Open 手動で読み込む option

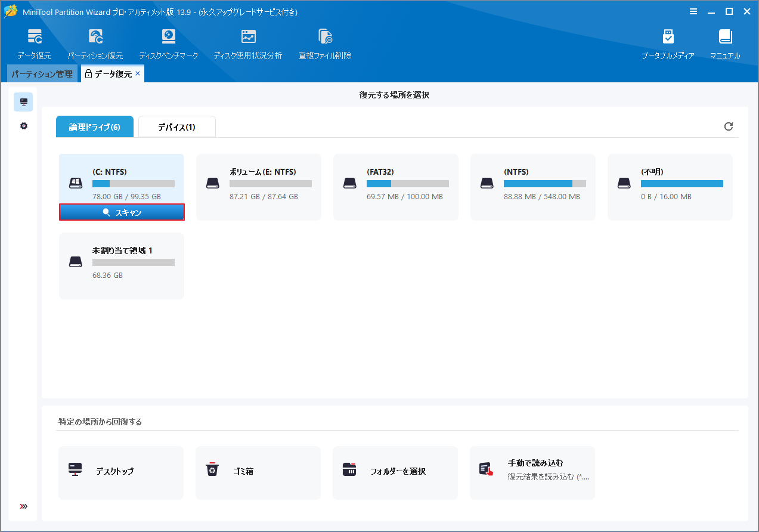click(532, 473)
